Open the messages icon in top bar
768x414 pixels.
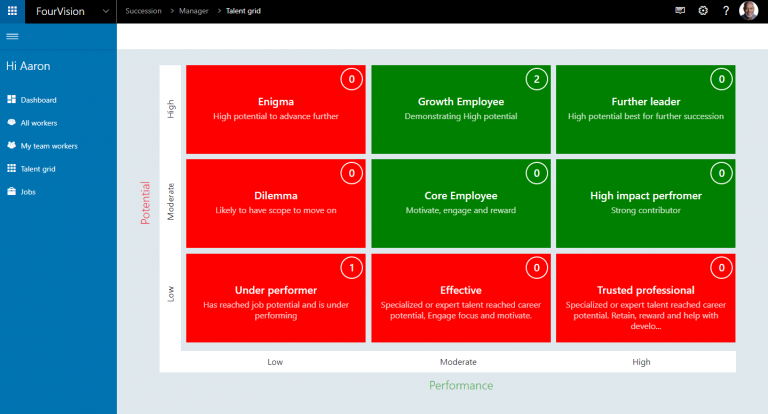[680, 10]
